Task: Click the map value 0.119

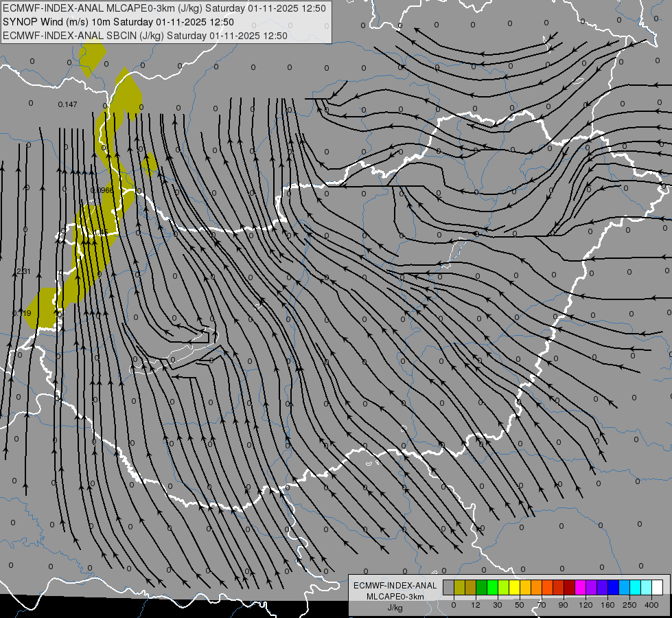Action: (x=22, y=314)
